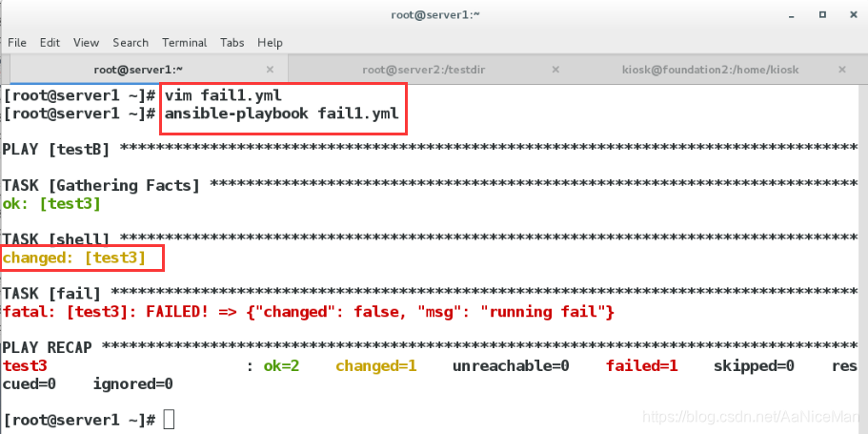Click the terminal cursor at last prompt

click(x=170, y=420)
